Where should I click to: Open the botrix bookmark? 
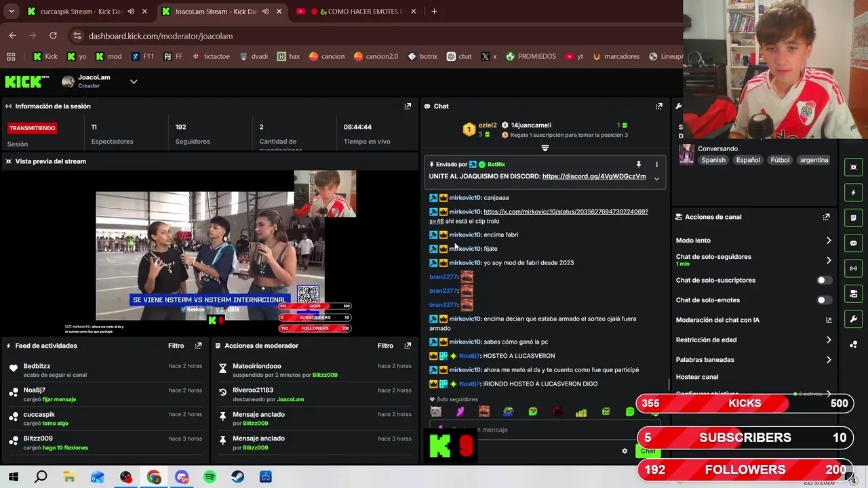click(422, 56)
